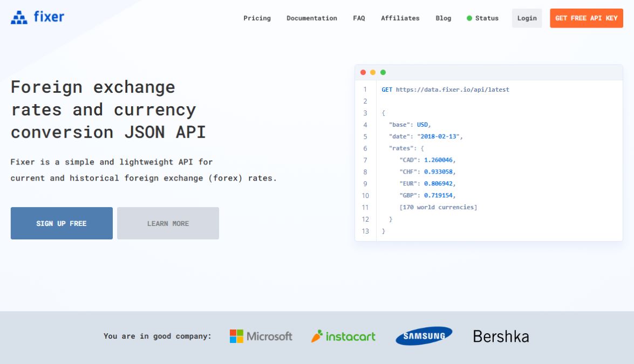Click the Bershka brand logo
The height and width of the screenshot is (364, 634).
pos(501,336)
